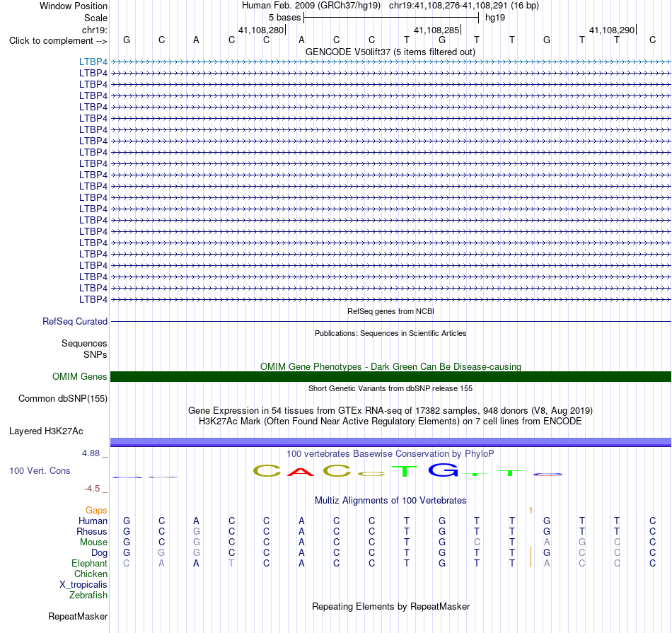
Task: Click the 'Chicken' species label
Action: tap(91, 574)
